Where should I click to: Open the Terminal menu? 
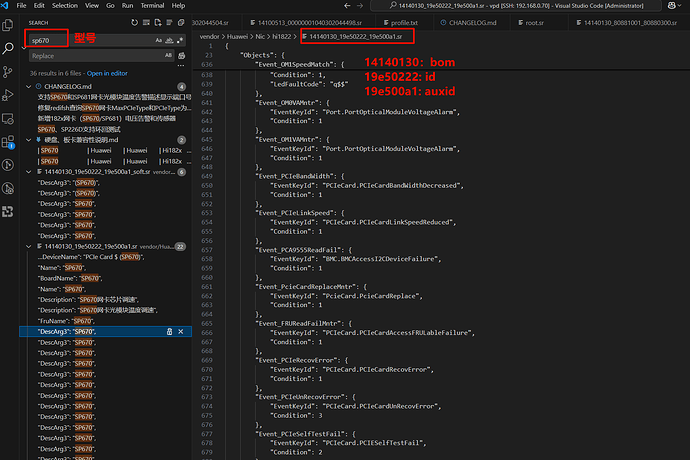pyautogui.click(x=152, y=5)
